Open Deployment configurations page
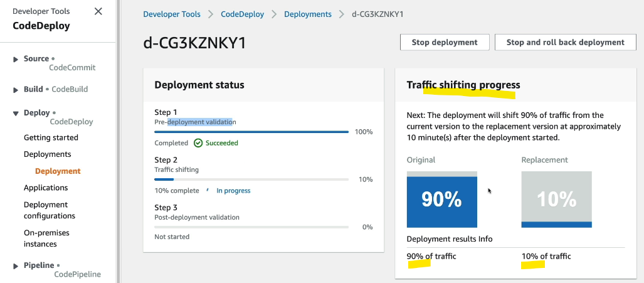 coord(50,210)
